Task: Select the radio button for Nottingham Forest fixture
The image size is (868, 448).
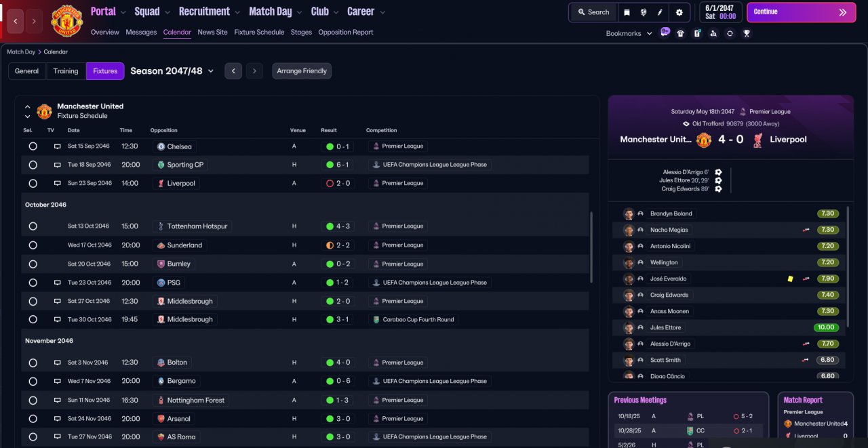Action: pyautogui.click(x=33, y=400)
